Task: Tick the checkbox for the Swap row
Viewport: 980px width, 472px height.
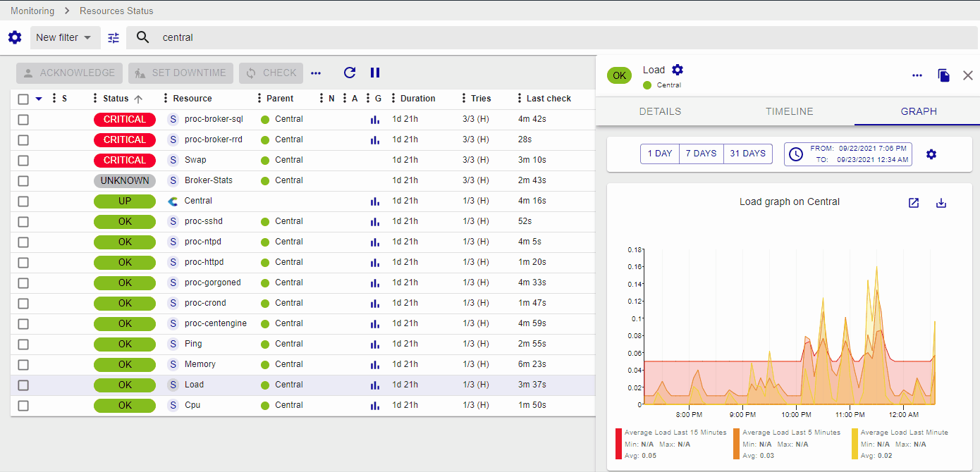Action: coord(23,160)
